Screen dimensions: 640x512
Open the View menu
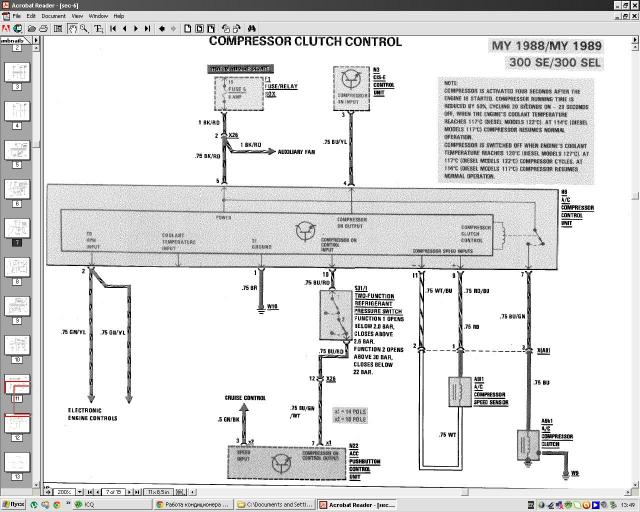(77, 16)
